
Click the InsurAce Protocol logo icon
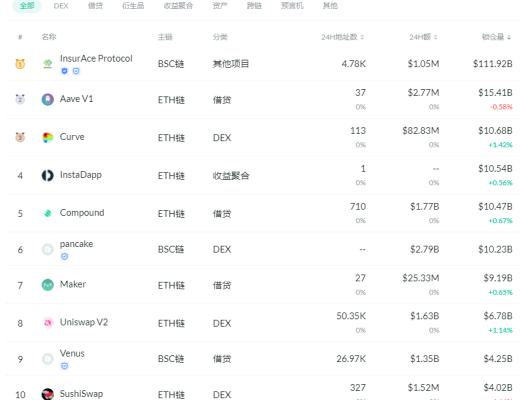pyautogui.click(x=48, y=63)
